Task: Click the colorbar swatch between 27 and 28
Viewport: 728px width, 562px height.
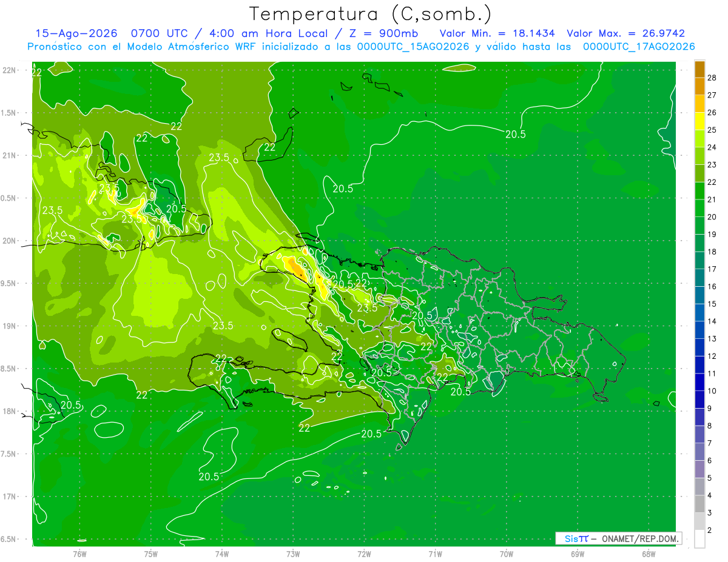Action: [x=699, y=86]
